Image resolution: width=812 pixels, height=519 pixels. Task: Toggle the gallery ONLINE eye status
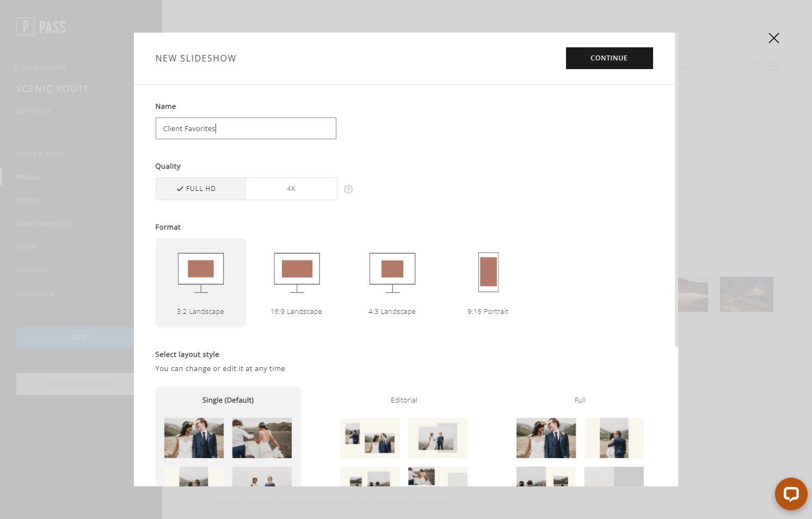click(x=33, y=112)
